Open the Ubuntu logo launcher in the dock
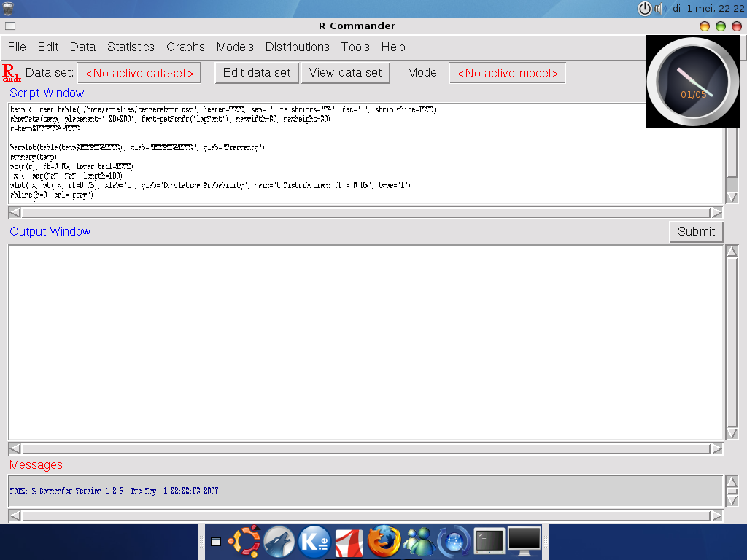Screen dimensions: 747x560 (x=244, y=542)
